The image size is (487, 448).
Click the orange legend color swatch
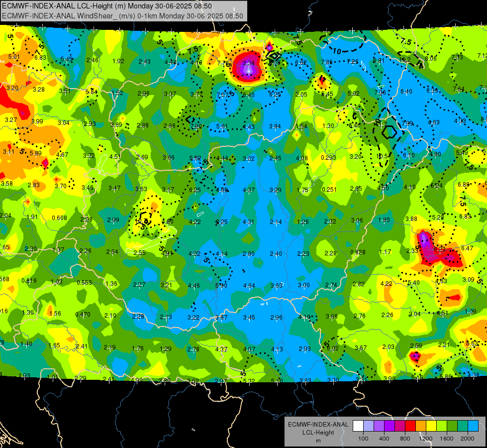coord(421,426)
